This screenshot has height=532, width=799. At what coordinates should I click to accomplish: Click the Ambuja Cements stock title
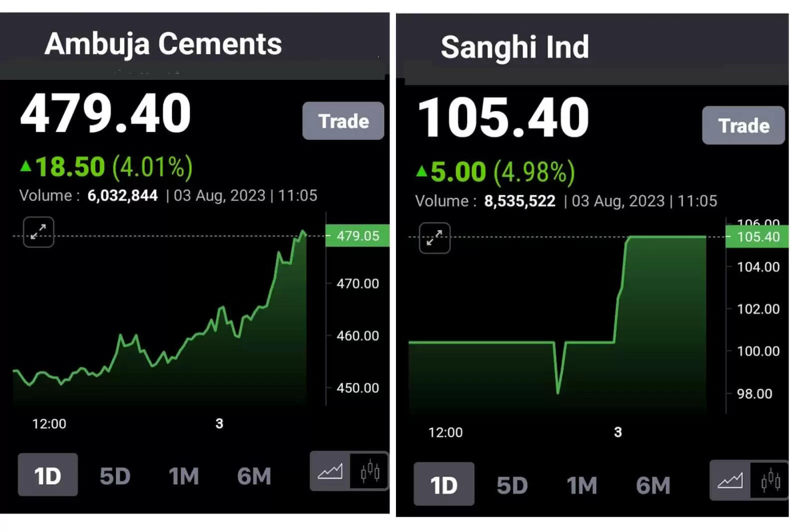click(163, 44)
